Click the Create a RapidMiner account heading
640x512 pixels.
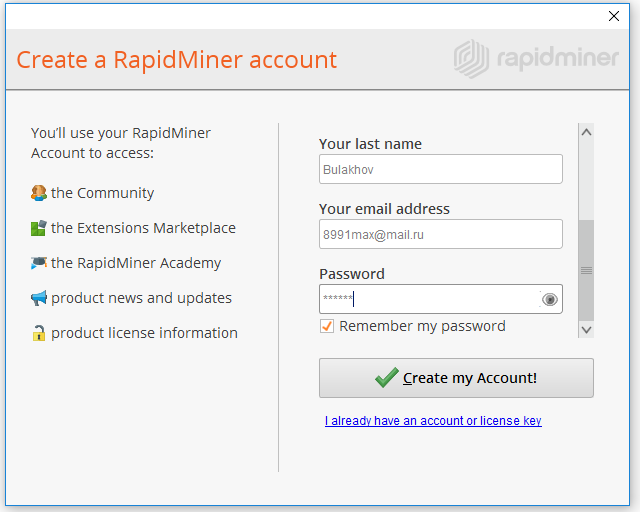tap(177, 60)
